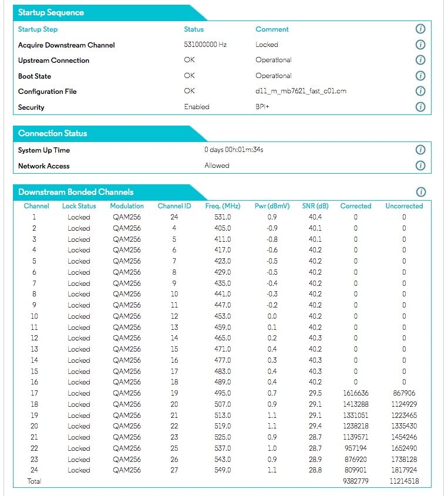Click the 549.0 frequency cell
The width and height of the screenshot is (448, 496).
tap(223, 470)
